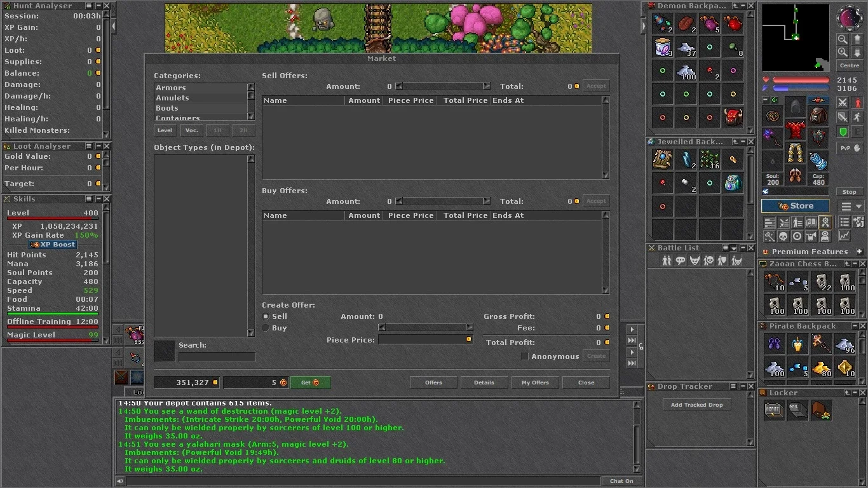The width and height of the screenshot is (868, 488).
Task: Select the Buy radio option
Action: coord(266,328)
